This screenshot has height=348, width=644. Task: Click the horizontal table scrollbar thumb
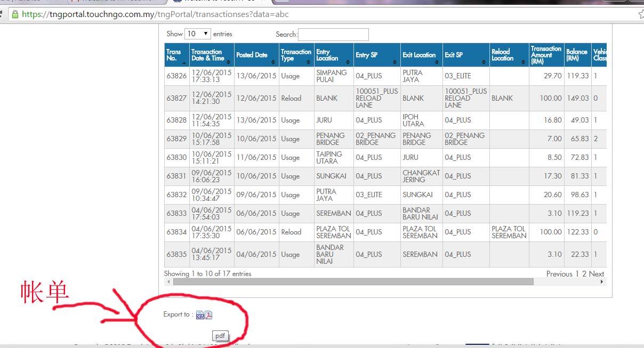[x=352, y=281]
